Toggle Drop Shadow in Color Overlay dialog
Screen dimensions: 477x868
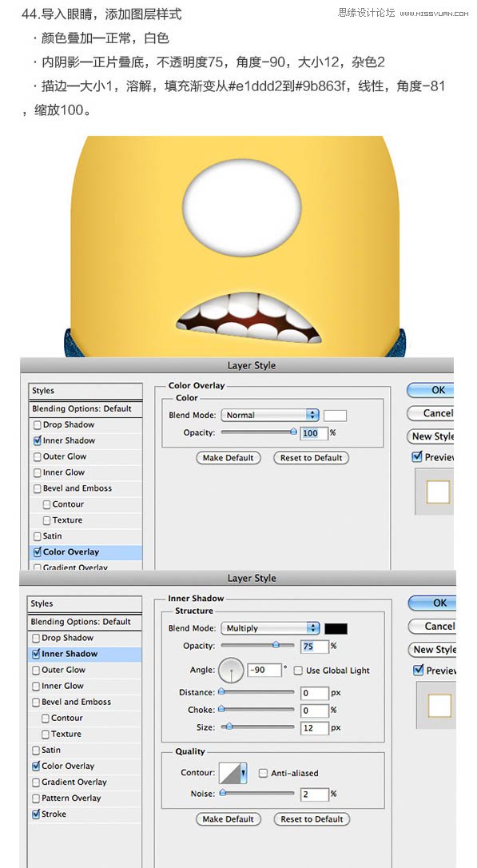(37, 425)
